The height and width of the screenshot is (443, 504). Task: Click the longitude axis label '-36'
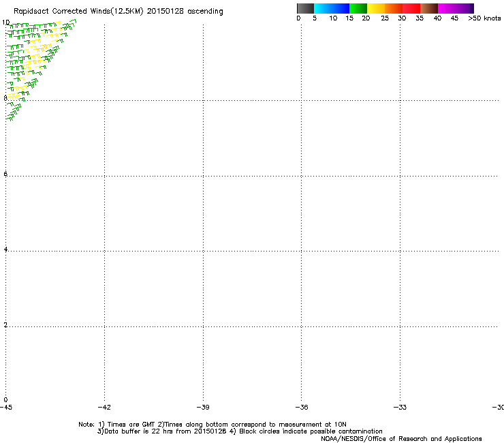point(302,408)
